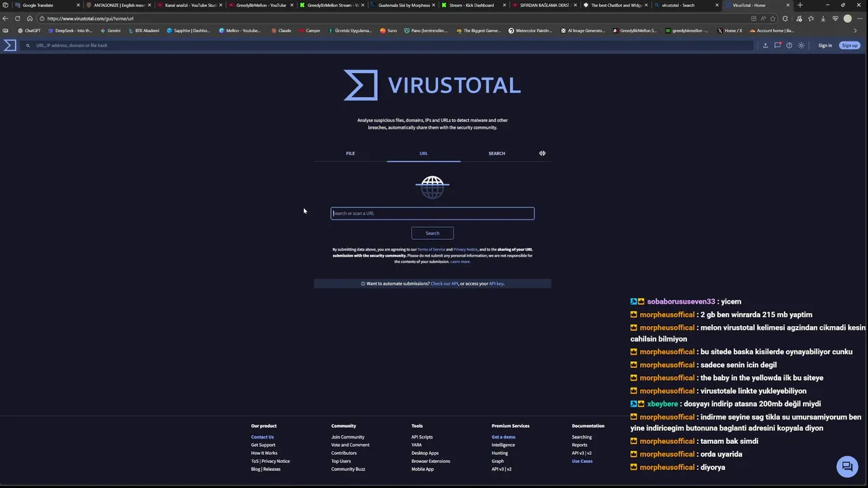Open the Gemini bookmark
The width and height of the screenshot is (868, 488).
[x=110, y=30]
